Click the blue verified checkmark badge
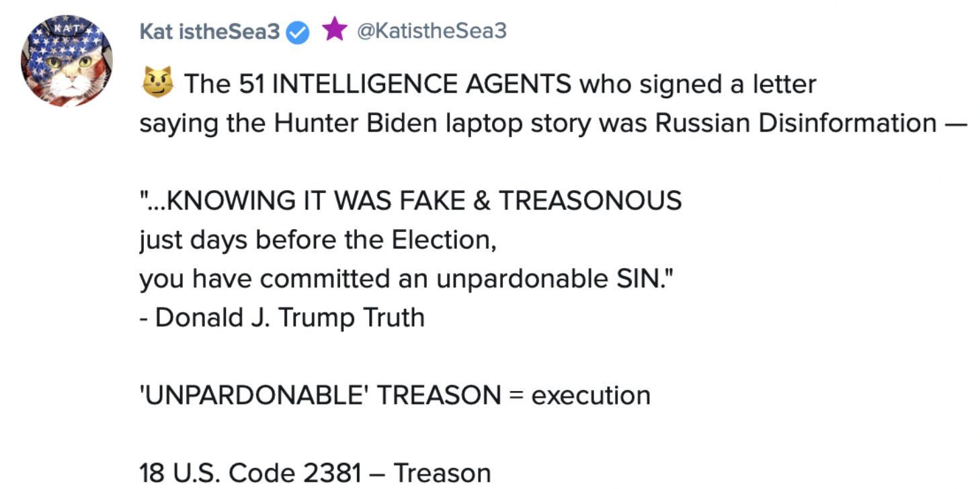The width and height of the screenshot is (980, 489). click(298, 32)
